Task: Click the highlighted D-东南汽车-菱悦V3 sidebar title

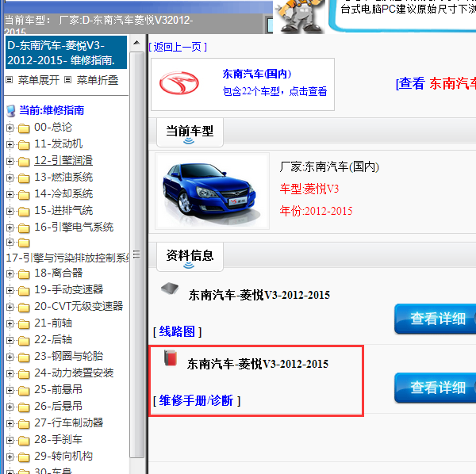Action: 66,53
